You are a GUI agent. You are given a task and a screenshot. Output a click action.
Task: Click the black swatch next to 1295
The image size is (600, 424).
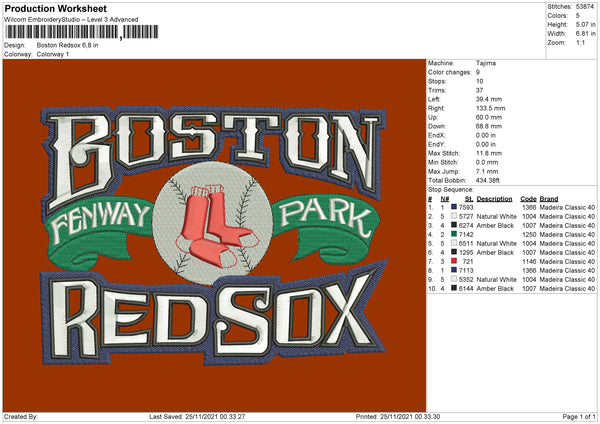454,252
